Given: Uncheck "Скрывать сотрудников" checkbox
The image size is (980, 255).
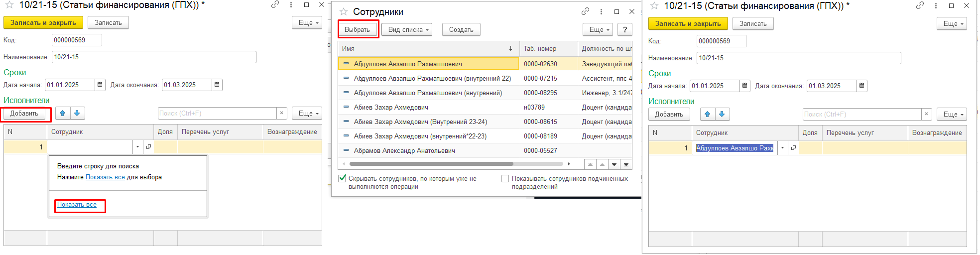Looking at the screenshot, I should [x=342, y=178].
